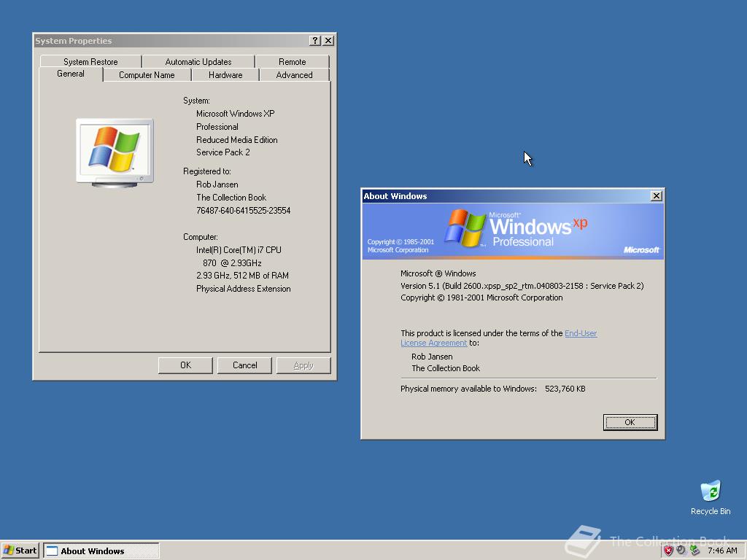Close the System Properties window with X
747x560 pixels.
point(328,41)
